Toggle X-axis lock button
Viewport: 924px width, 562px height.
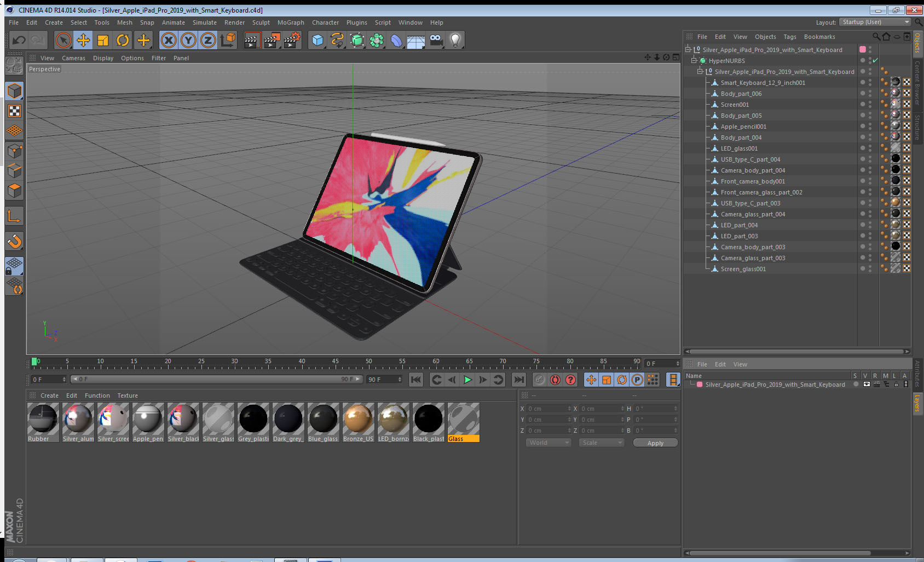[x=169, y=40]
